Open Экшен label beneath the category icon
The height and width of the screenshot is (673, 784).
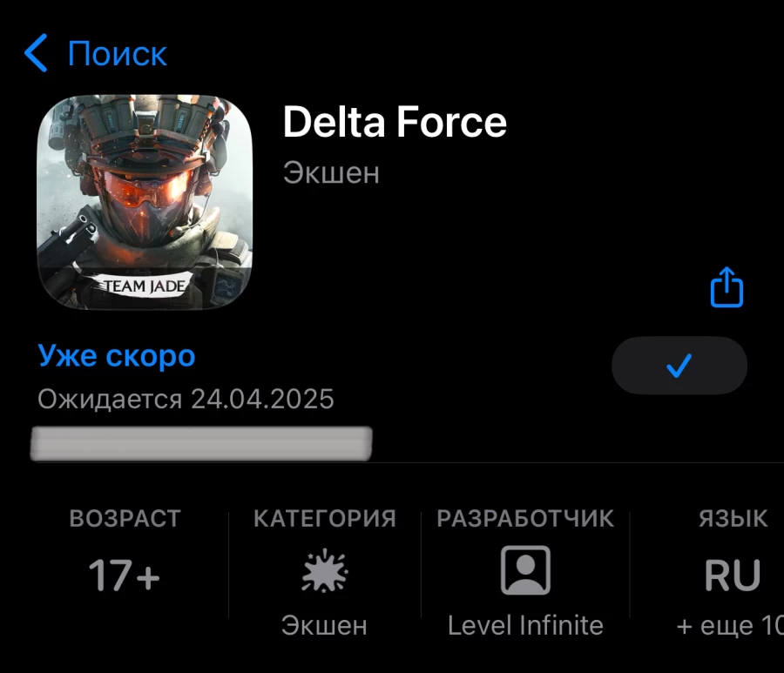(324, 625)
